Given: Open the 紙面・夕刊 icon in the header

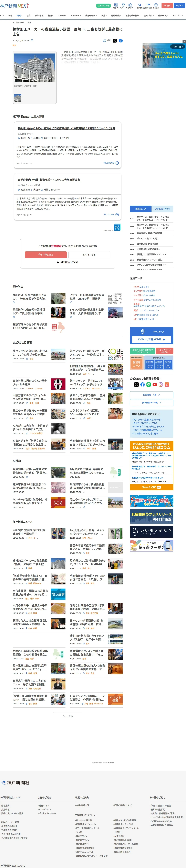Looking at the screenshot, I should click(x=116, y=6).
